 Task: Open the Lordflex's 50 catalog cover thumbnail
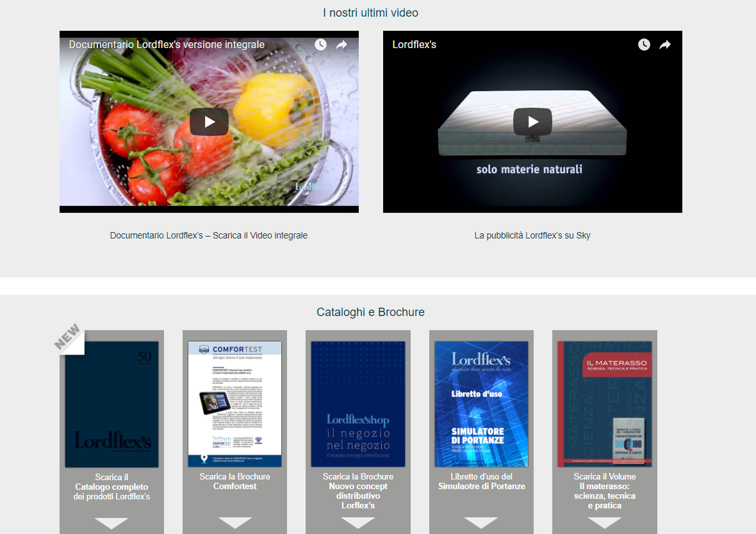[x=112, y=405]
